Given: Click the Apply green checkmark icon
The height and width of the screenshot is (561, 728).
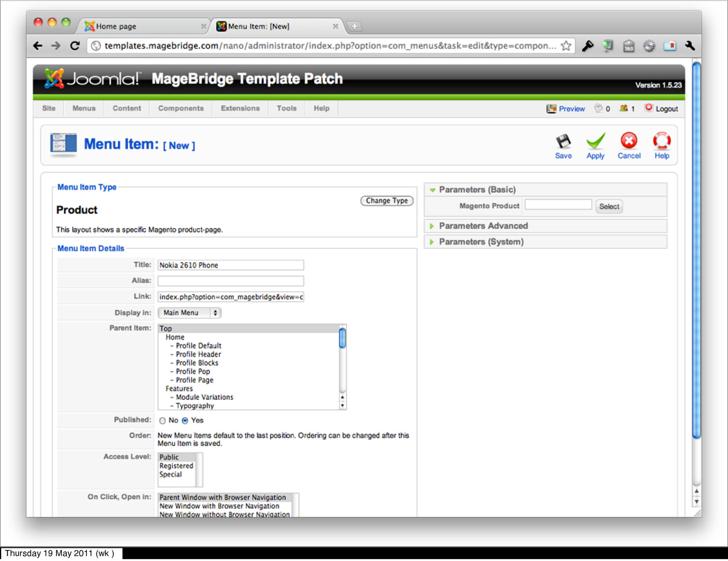Looking at the screenshot, I should point(596,141).
